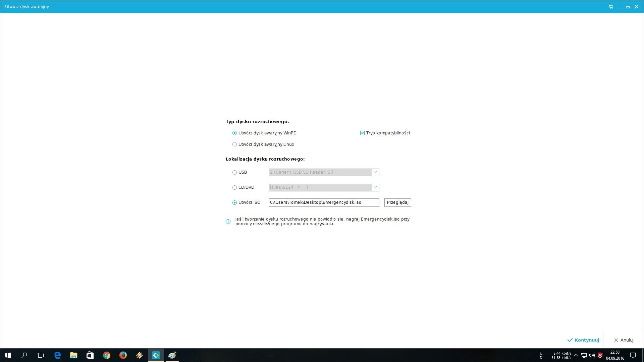Disable the Tryb kompatybilności checkbox

click(x=362, y=133)
